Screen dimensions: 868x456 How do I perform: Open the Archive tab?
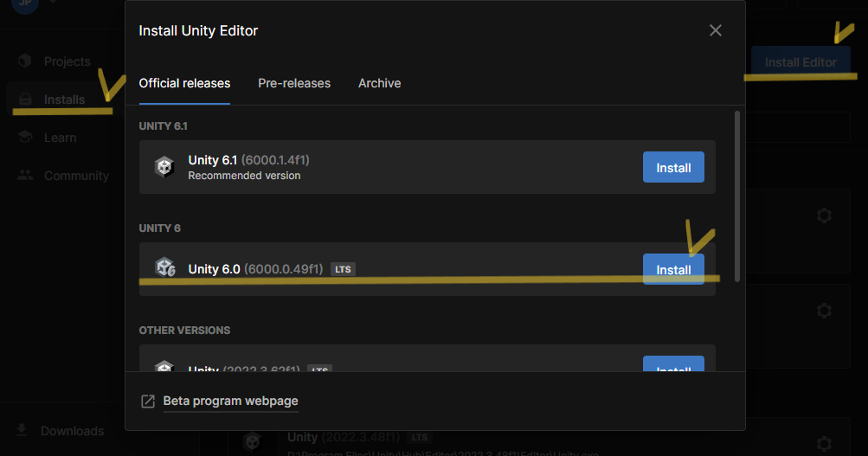379,83
